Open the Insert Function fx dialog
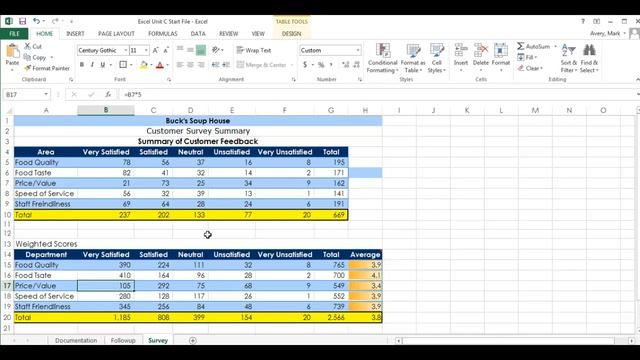This screenshot has height=360, width=640. (108, 94)
